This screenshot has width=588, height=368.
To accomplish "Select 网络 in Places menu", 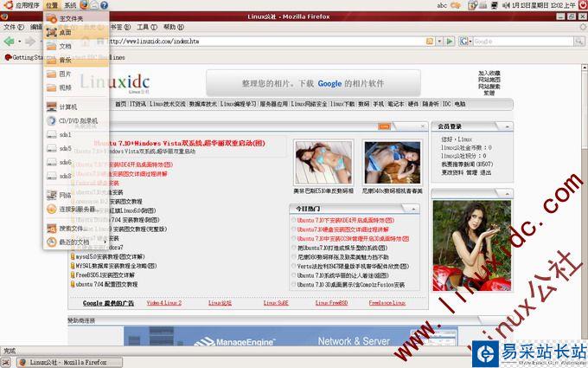I will click(76, 196).
